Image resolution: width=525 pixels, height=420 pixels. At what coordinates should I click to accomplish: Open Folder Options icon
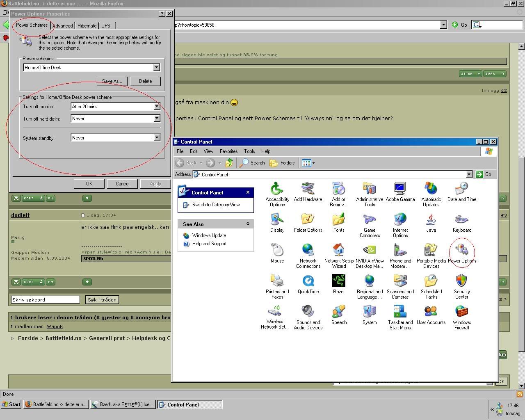308,223
